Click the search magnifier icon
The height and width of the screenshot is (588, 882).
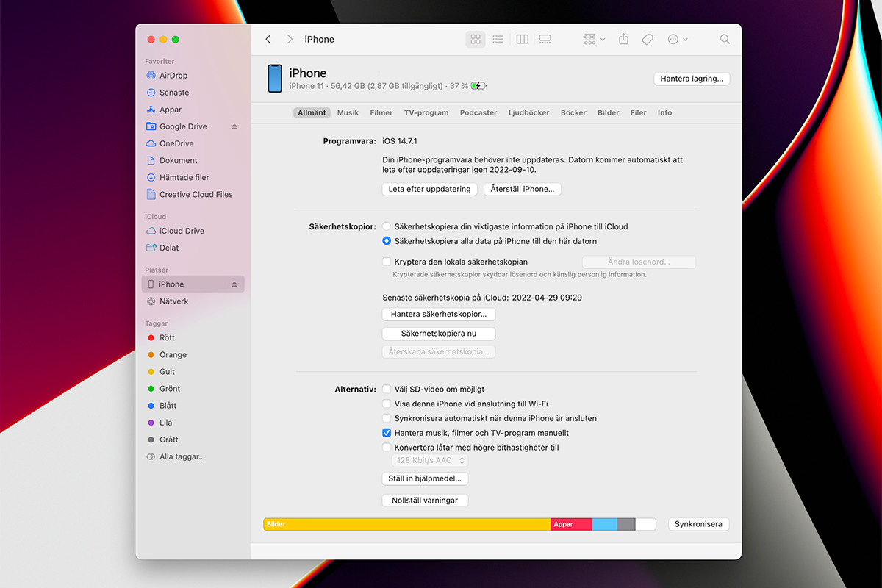725,39
